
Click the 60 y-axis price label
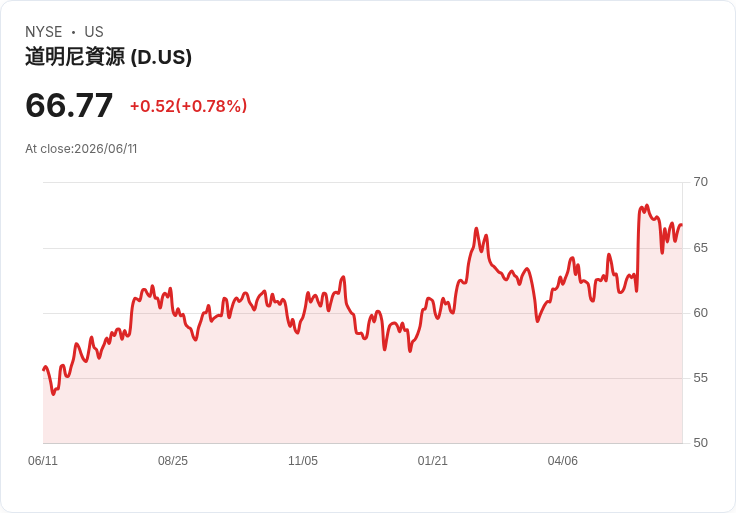pyautogui.click(x=700, y=313)
